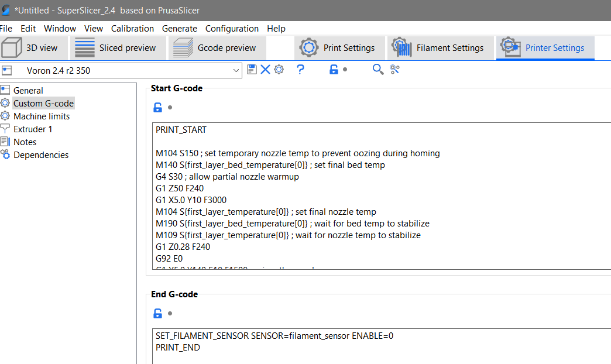Click the Start G-code padlock icon
The width and height of the screenshot is (611, 364).
[x=157, y=108]
